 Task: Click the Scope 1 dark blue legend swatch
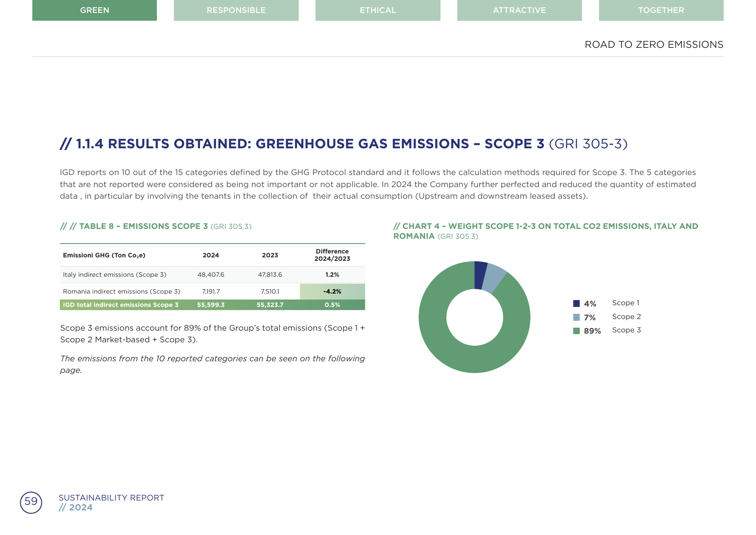(x=576, y=303)
